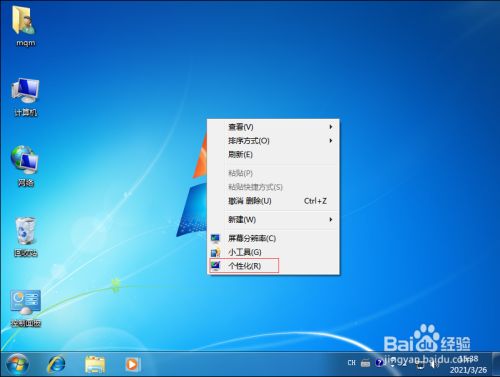Choose 小工具(G) from the context menu
500x377 pixels.
[273, 252]
